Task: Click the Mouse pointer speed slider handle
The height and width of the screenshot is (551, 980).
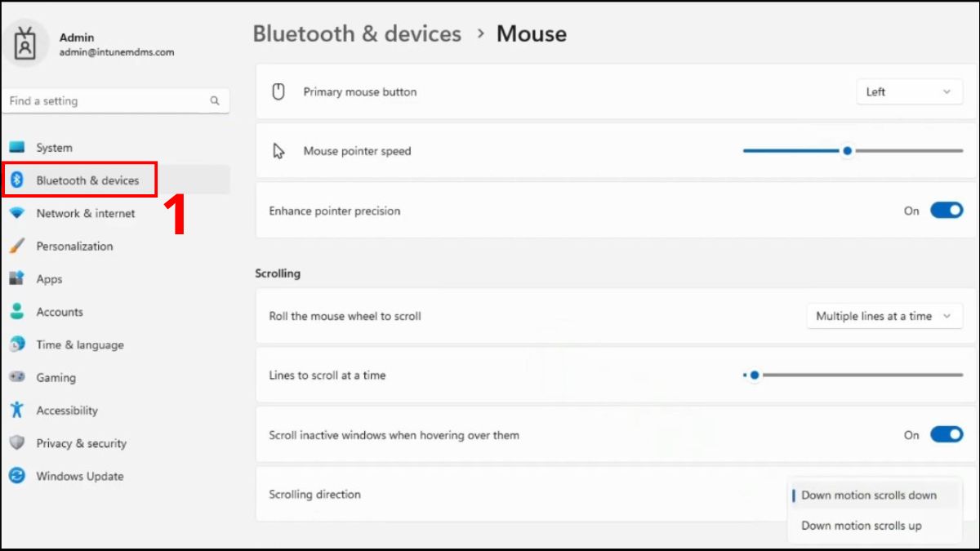Action: coord(848,151)
